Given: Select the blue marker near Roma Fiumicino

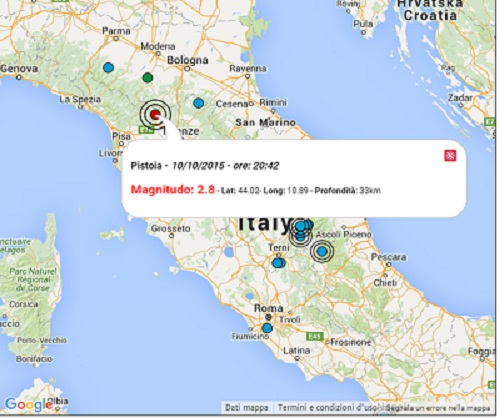Looking at the screenshot, I should pos(267,328).
